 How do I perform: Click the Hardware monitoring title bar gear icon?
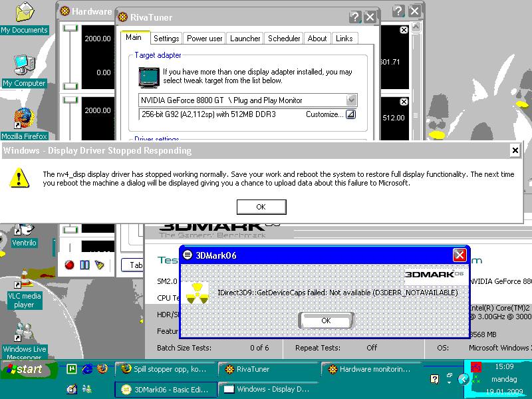[x=65, y=11]
